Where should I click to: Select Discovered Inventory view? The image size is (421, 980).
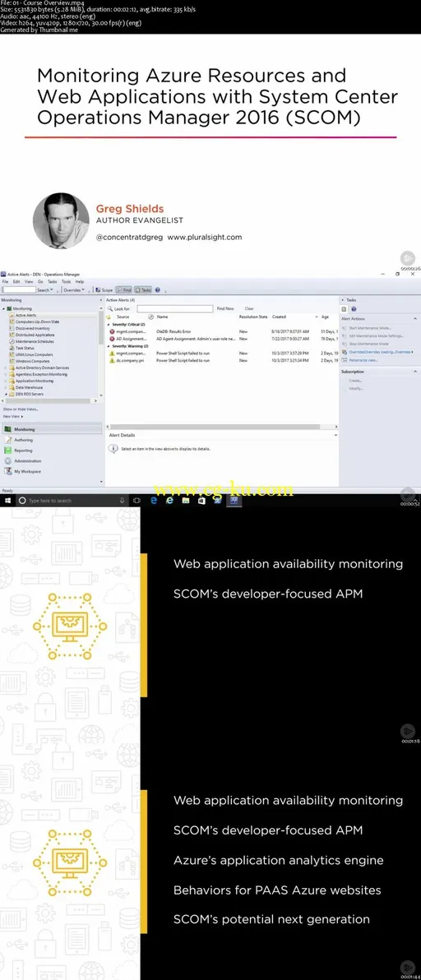33,328
